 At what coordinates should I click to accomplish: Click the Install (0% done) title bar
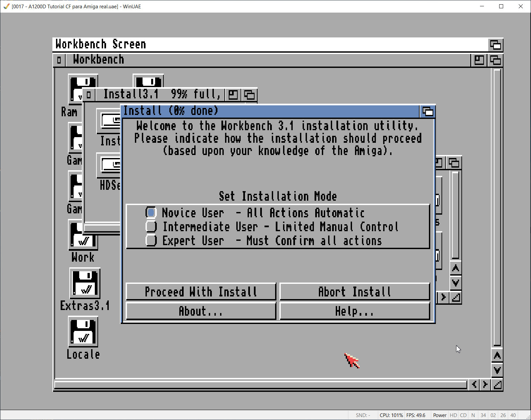[270, 111]
